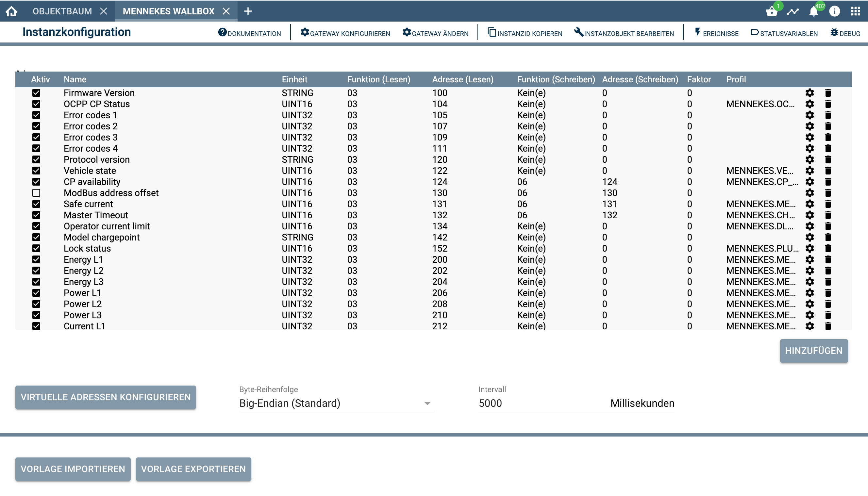Open settings gear for Vehicle state

coord(810,171)
